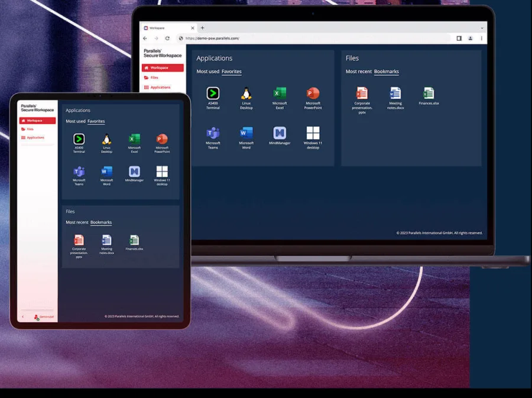Switch to Most used tab on tablet
Image resolution: width=532 pixels, height=398 pixels.
pyautogui.click(x=75, y=121)
